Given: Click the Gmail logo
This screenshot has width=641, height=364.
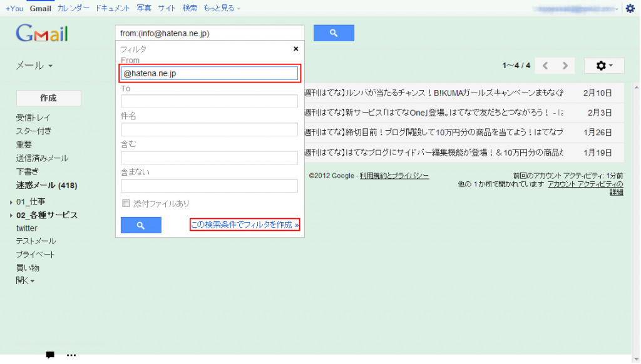Looking at the screenshot, I should click(x=41, y=34).
